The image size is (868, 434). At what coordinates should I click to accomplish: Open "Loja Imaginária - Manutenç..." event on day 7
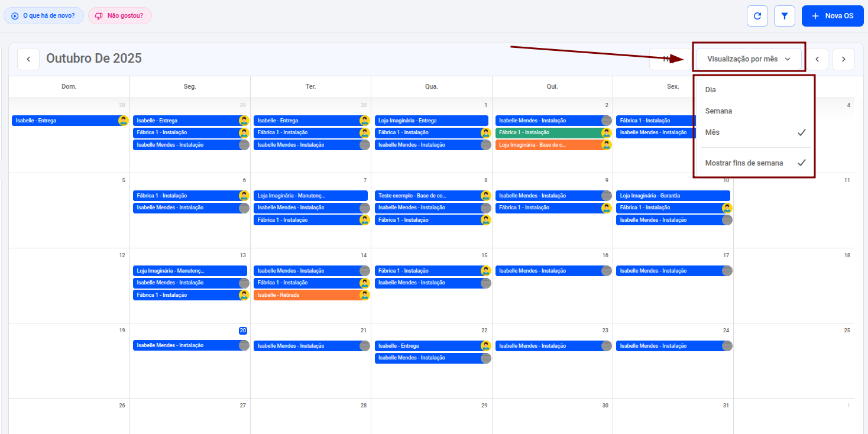pyautogui.click(x=310, y=196)
